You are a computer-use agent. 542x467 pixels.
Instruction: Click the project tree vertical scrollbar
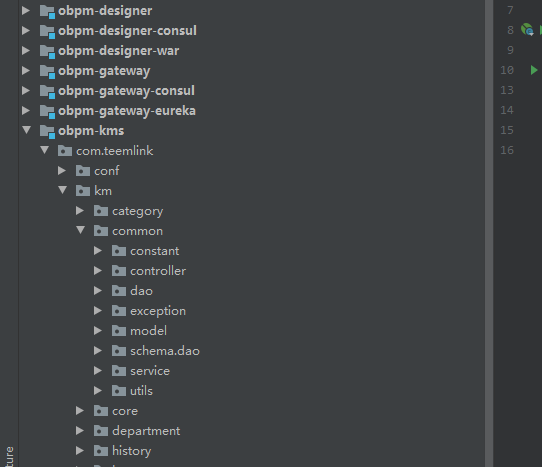point(489,233)
